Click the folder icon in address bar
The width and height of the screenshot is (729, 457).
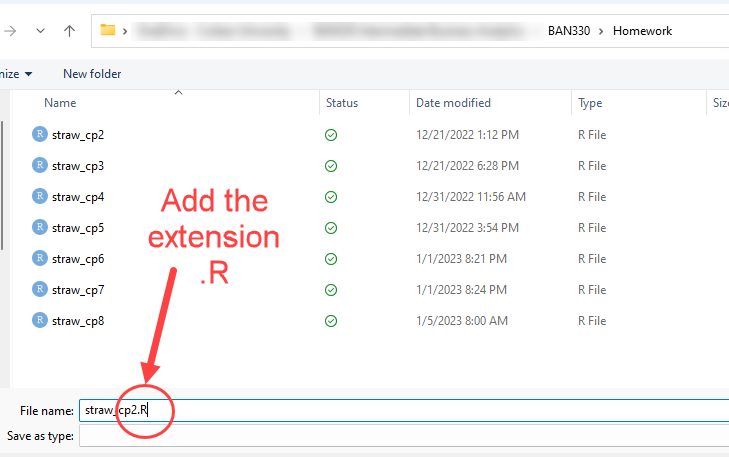pos(108,31)
